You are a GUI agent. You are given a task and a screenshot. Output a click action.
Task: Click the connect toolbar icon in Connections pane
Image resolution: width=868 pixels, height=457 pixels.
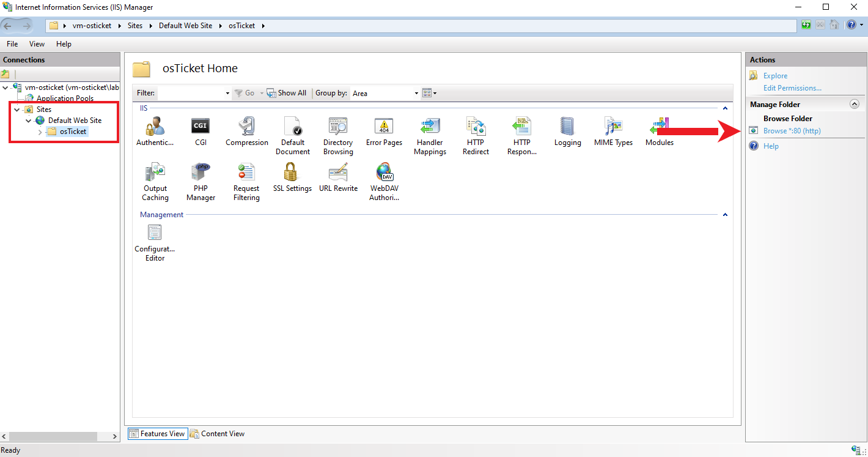click(6, 74)
